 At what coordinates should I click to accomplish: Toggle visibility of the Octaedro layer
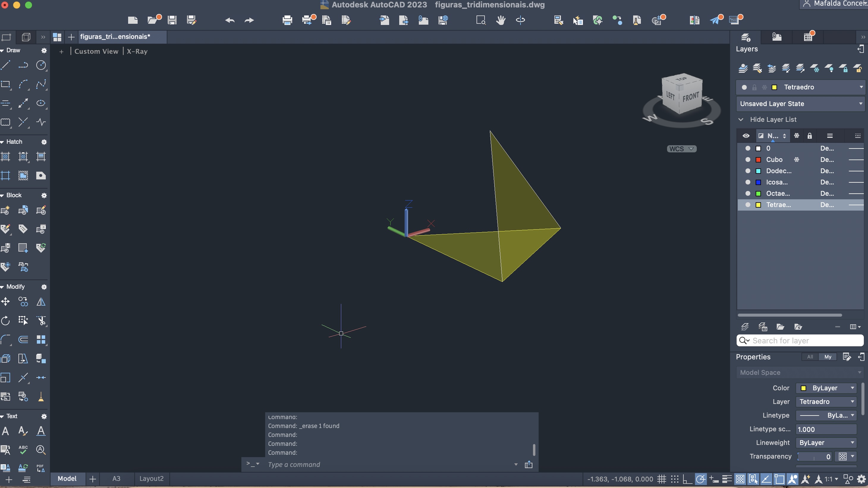pyautogui.click(x=748, y=194)
